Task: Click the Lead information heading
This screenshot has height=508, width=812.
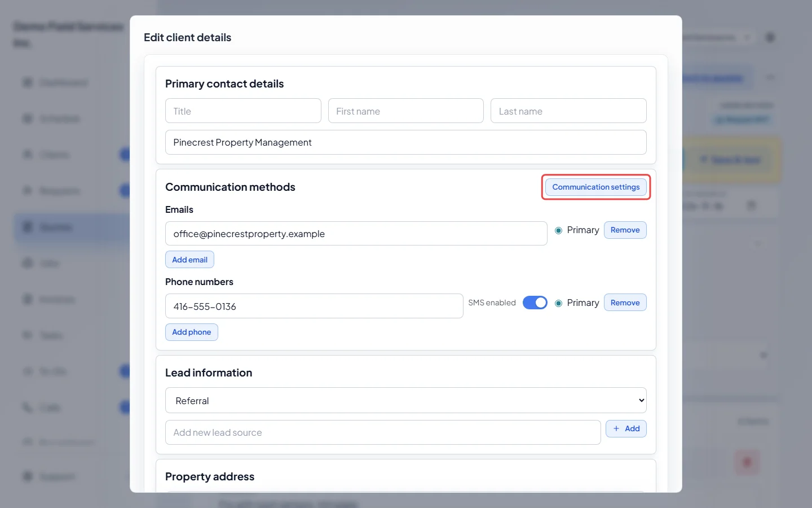Action: click(x=209, y=373)
